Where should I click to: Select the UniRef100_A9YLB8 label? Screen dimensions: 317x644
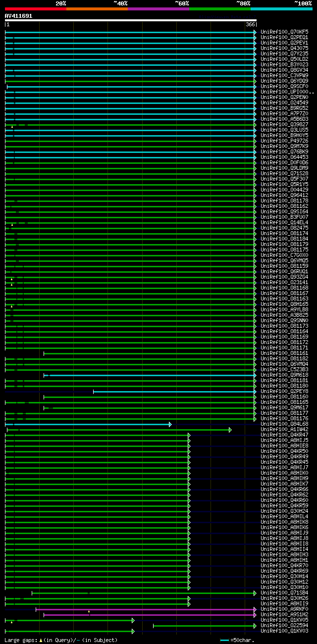coord(284,309)
